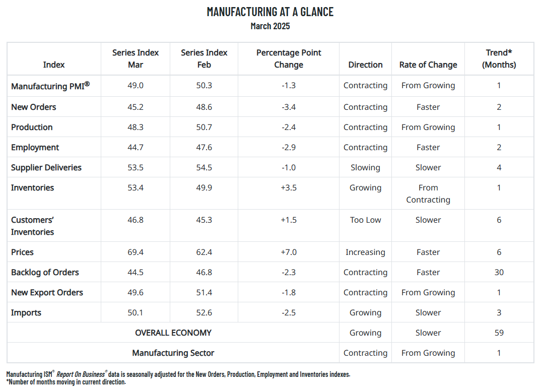This screenshot has width=542, height=392.
Task: Click the Series Index Feb column header
Action: tap(204, 59)
